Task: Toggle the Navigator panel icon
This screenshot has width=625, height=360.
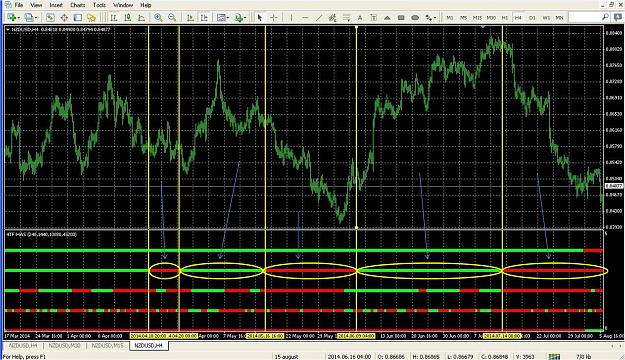Action: coord(78,18)
